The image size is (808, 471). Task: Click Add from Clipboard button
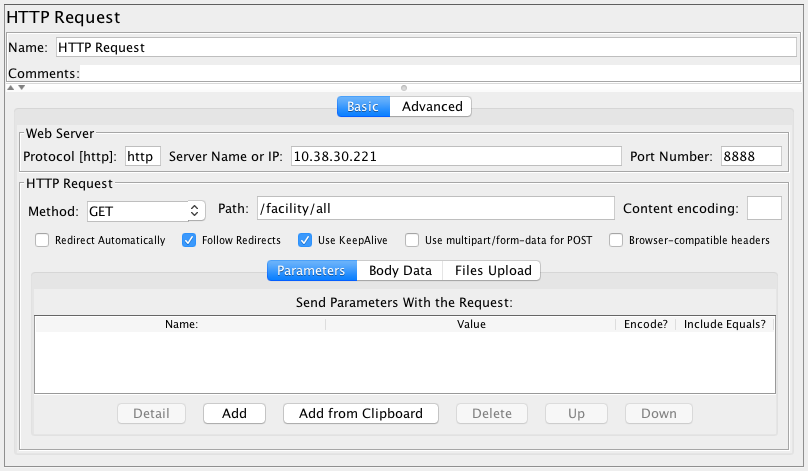coord(361,413)
